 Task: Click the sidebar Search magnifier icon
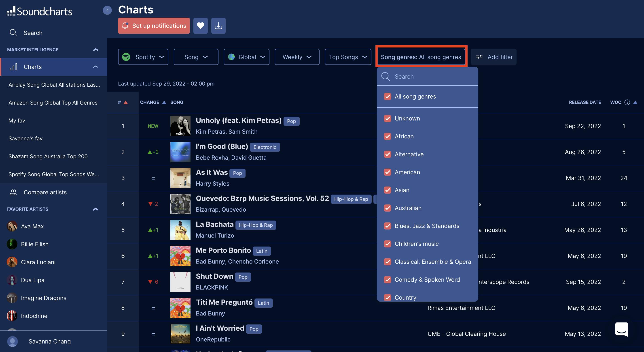tap(13, 33)
